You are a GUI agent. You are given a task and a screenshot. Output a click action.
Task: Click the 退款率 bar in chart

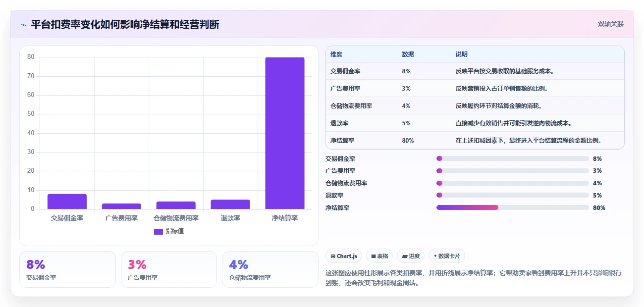pyautogui.click(x=230, y=205)
